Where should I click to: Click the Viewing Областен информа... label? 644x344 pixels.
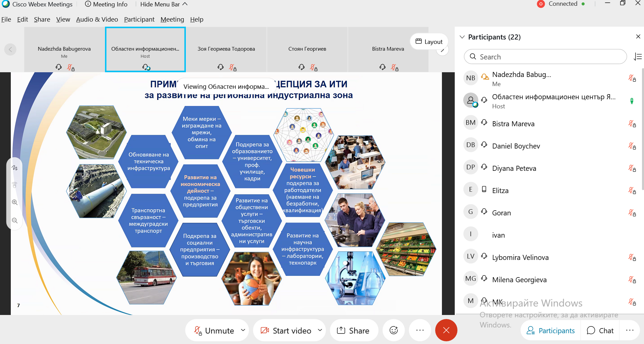(x=226, y=86)
